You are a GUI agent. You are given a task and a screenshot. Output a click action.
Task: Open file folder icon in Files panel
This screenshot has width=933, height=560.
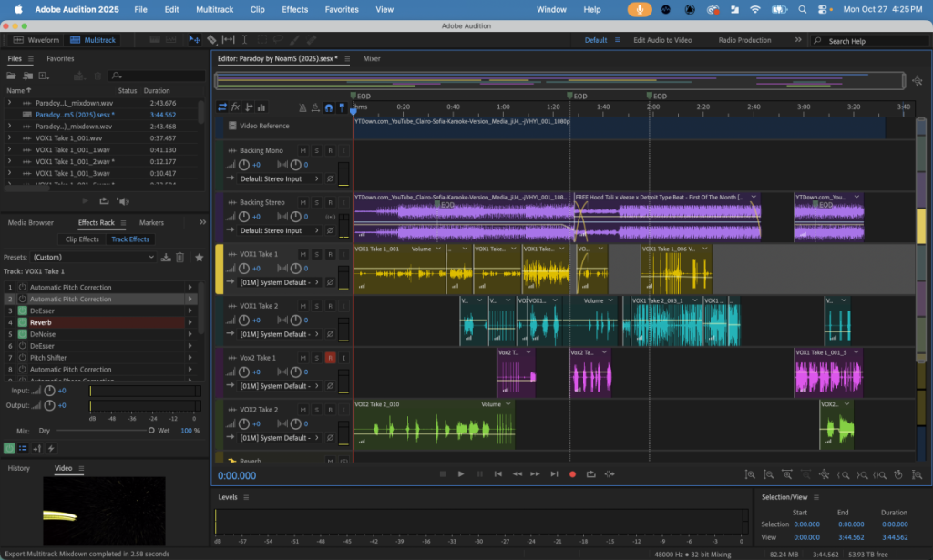click(x=11, y=76)
